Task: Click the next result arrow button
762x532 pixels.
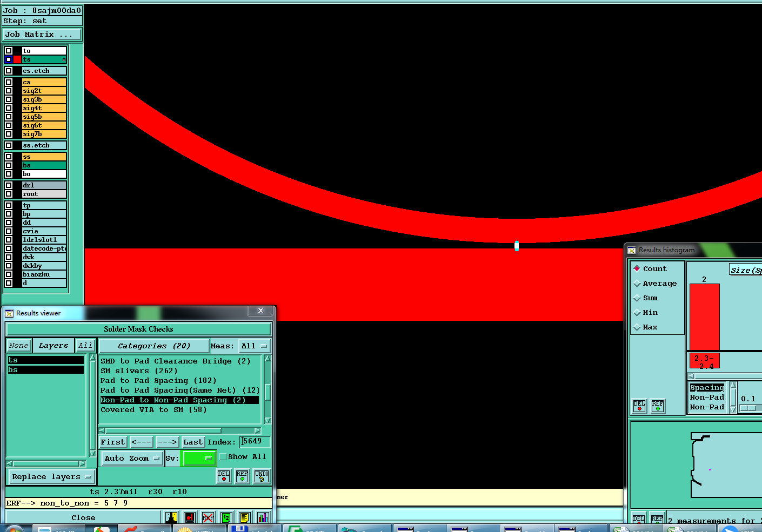Action: (x=167, y=442)
